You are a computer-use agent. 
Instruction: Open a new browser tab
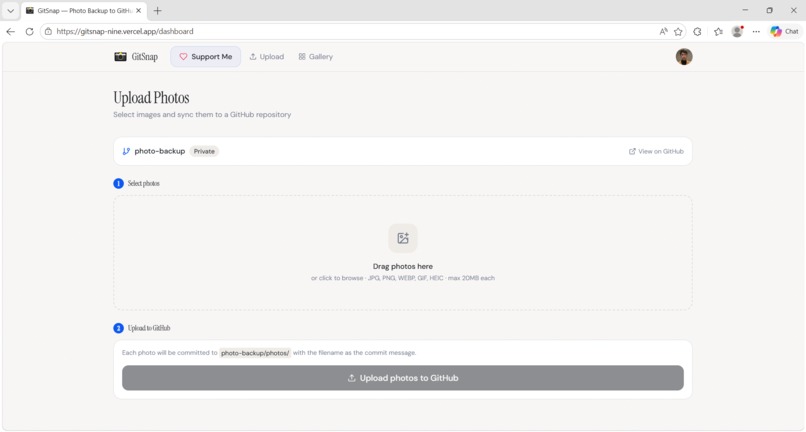point(157,10)
